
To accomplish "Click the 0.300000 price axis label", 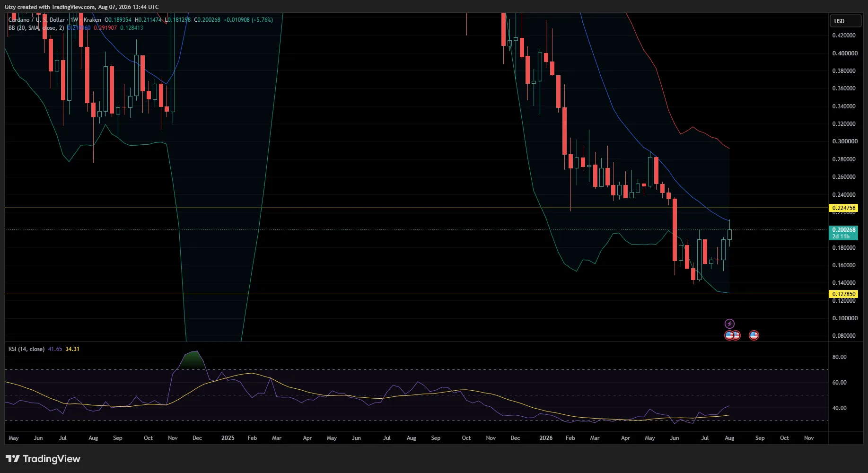I will 844,141.
